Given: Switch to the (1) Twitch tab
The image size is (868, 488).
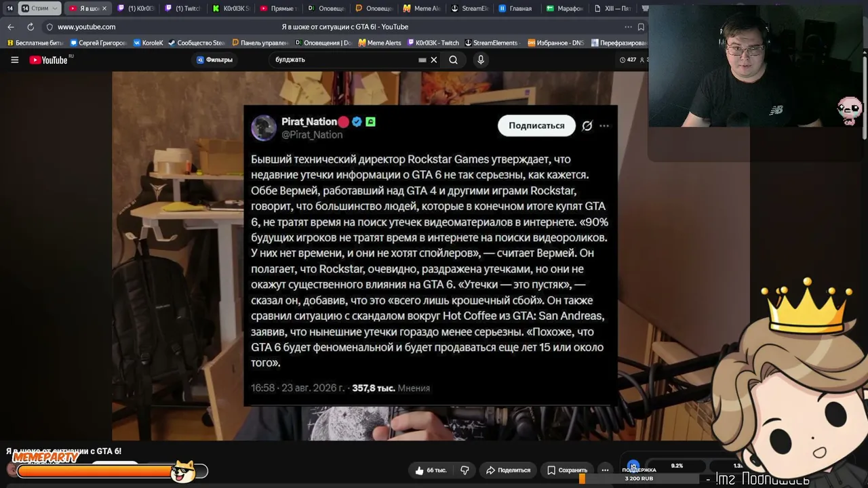Looking at the screenshot, I should pos(183,9).
